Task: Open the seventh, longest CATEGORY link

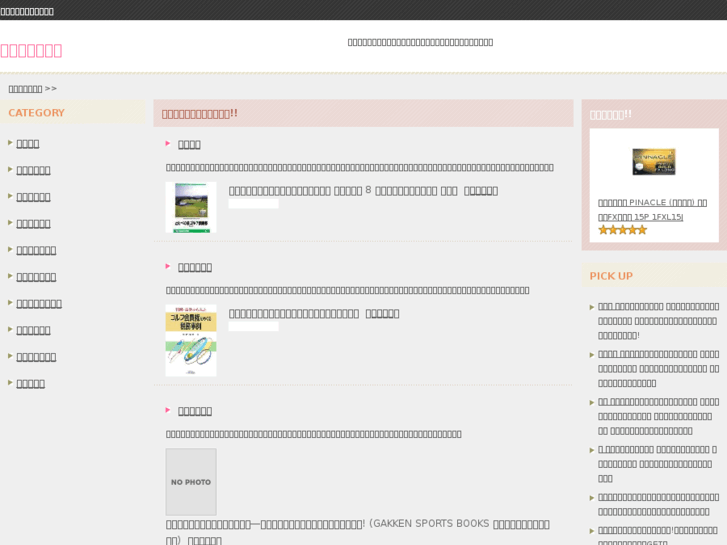Action: point(39,304)
